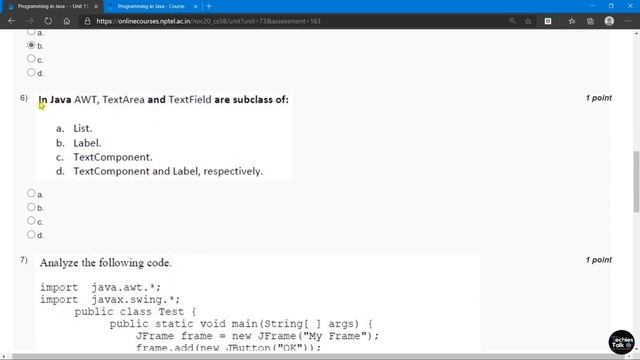Select radio option c for question 6
640x360 pixels.
31,221
